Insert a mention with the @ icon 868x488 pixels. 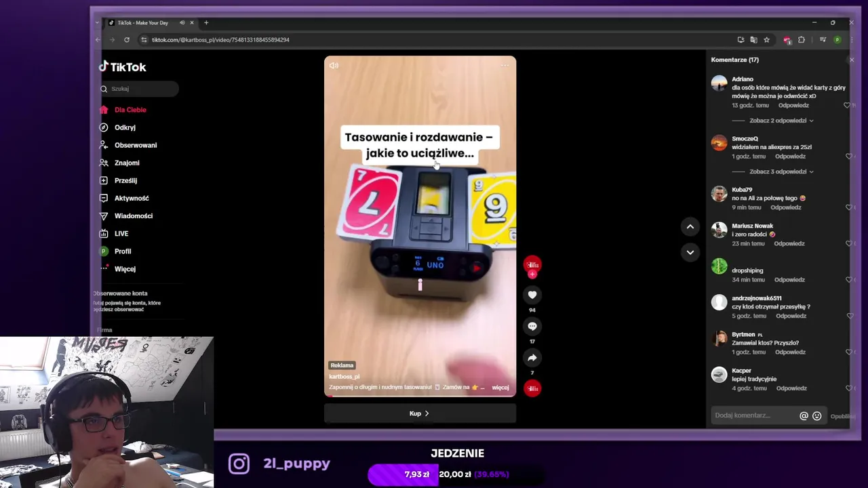(804, 416)
